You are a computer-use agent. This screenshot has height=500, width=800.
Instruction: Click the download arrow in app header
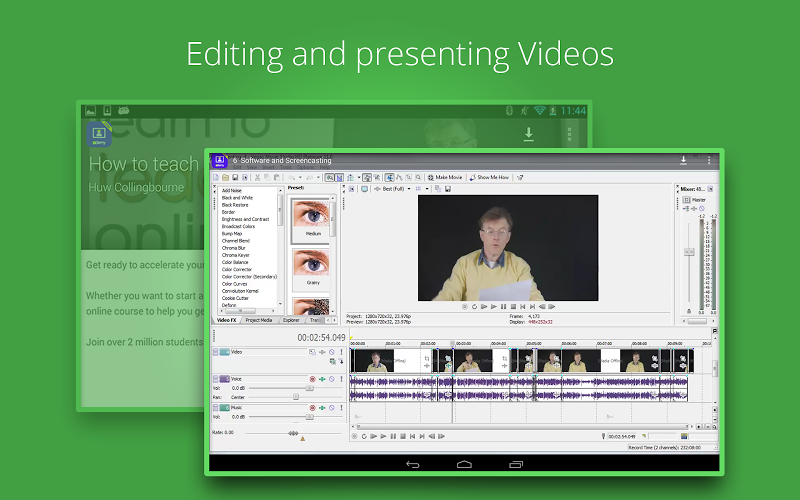coord(684,160)
